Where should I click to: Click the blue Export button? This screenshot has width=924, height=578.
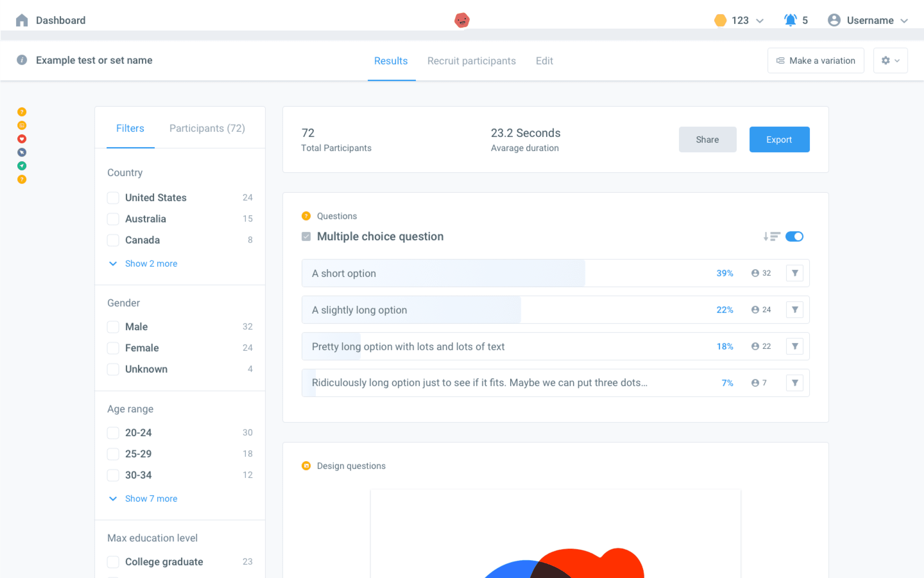(779, 140)
